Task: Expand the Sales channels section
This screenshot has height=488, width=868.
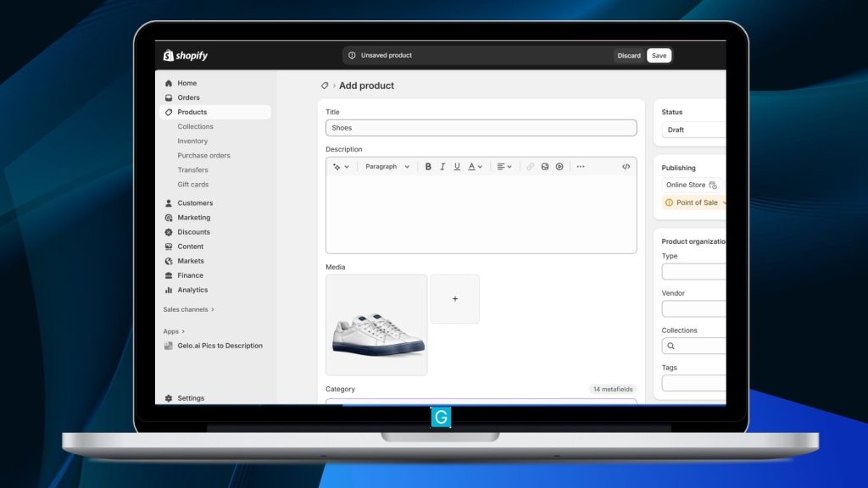Action: (x=188, y=309)
